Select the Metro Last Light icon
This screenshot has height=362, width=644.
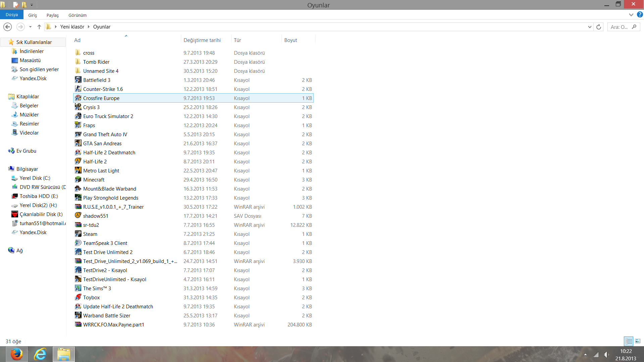coord(78,170)
